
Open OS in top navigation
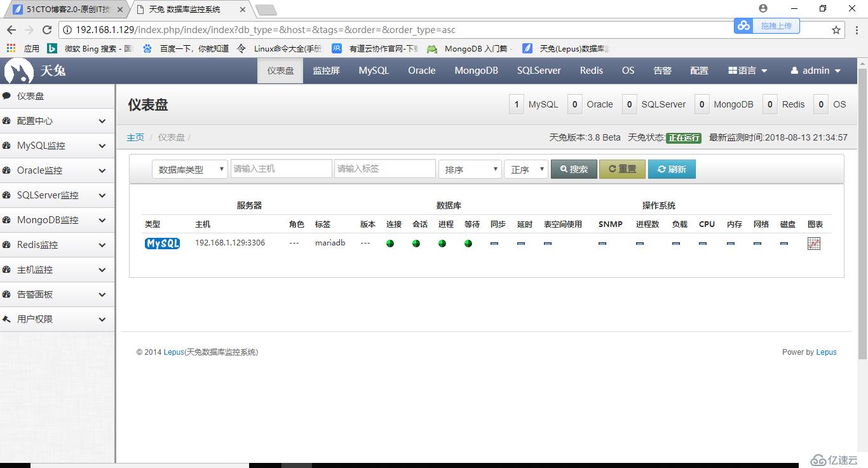(628, 71)
